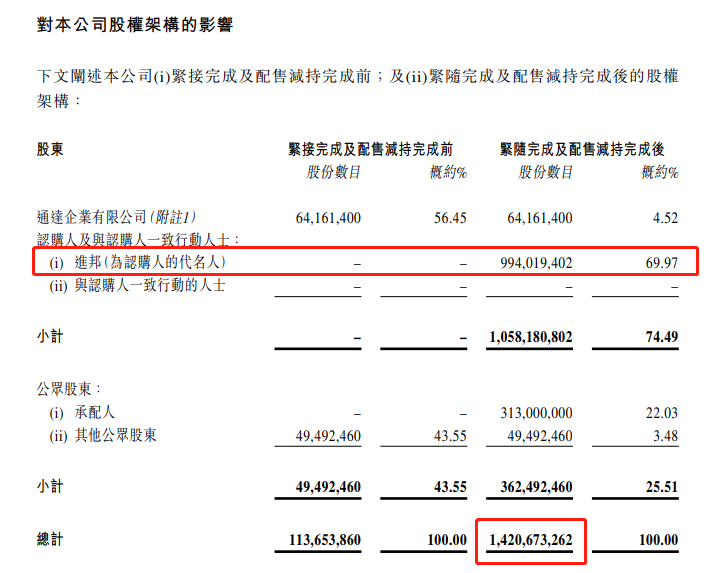Click the header 緊隨完成及配售減持完成後
This screenshot has width=711, height=573.
click(x=582, y=149)
